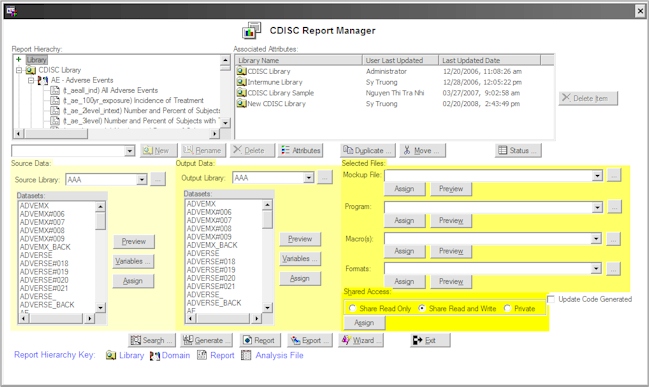This screenshot has width=650, height=388.
Task: Click the Output Data Assign button
Action: [300, 279]
